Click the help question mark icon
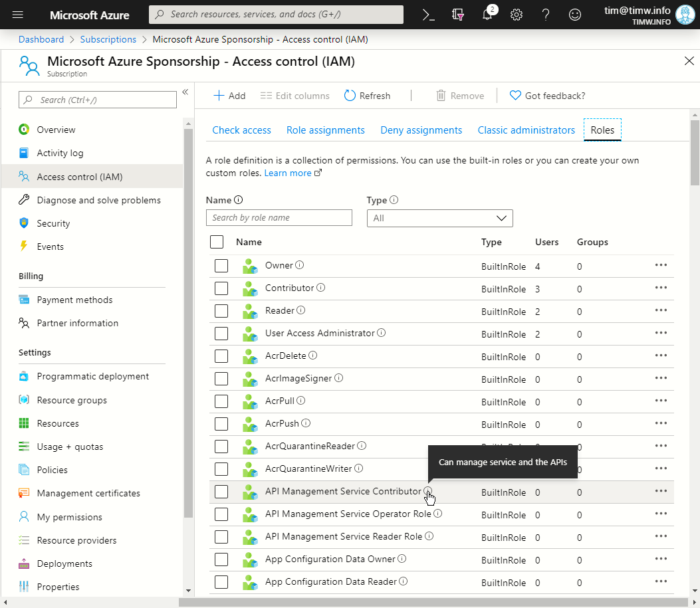This screenshot has height=608, width=700. pos(545,15)
